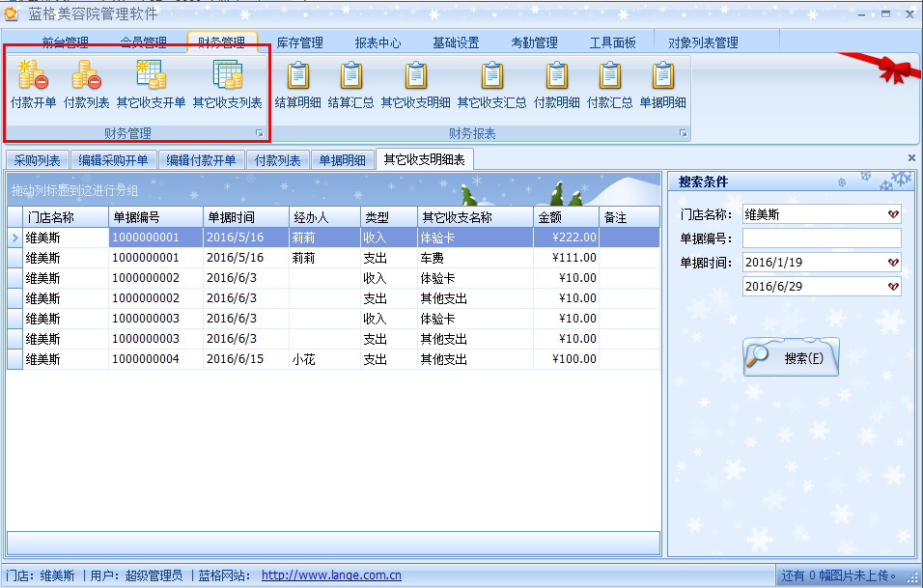Click the 结算汇总 report icon
Viewport: 923px width, 588px height.
(351, 83)
